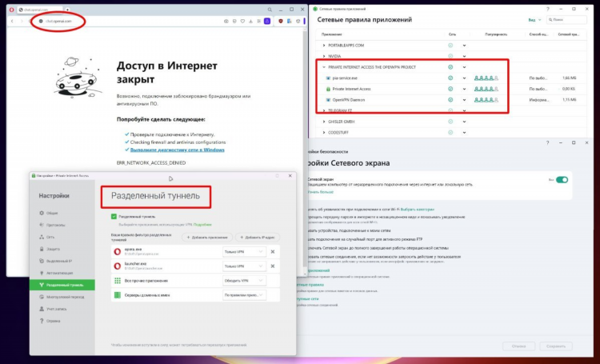Viewport: 600px width, 364px height.
Task: Toggle the Split Tunnel checkbox
Action: pos(114,217)
